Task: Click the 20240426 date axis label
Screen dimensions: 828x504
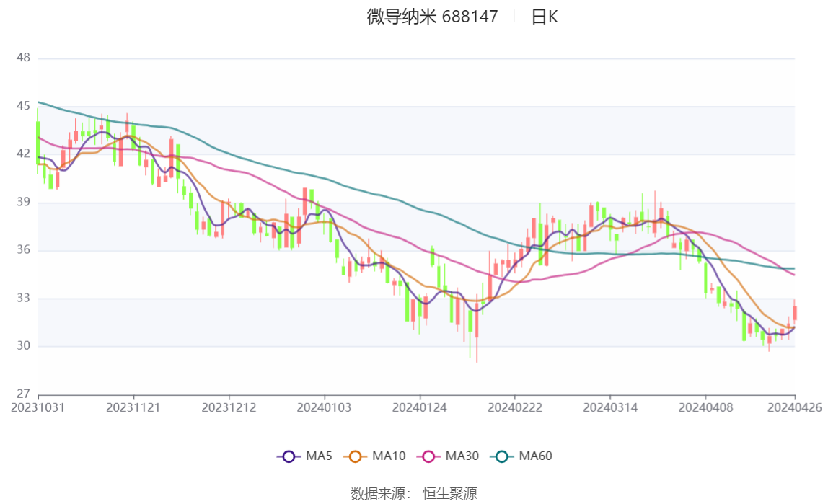Action: 795,408
